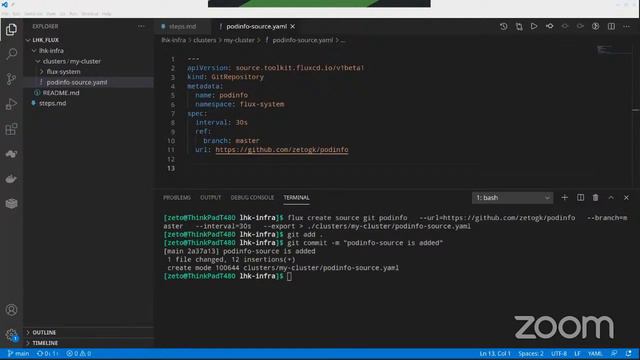Open the Explorer view in activity bar
640x360 pixels.
tap(11, 29)
